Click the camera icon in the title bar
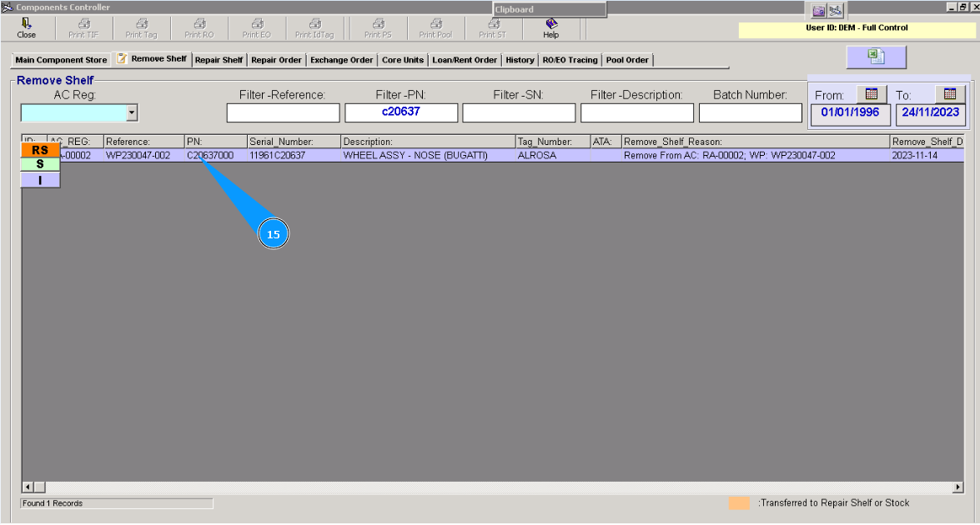The image size is (980, 525). point(819,11)
